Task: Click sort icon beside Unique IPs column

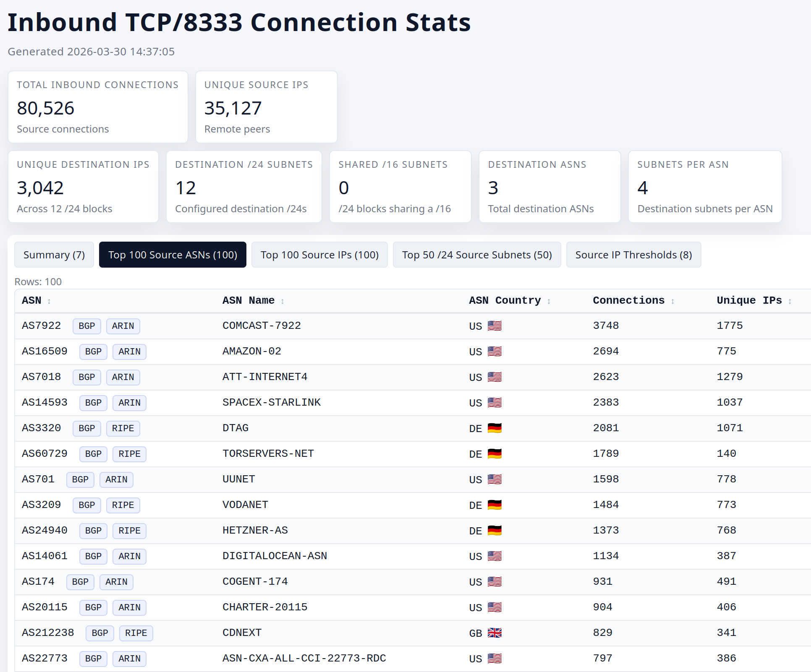Action: click(790, 302)
